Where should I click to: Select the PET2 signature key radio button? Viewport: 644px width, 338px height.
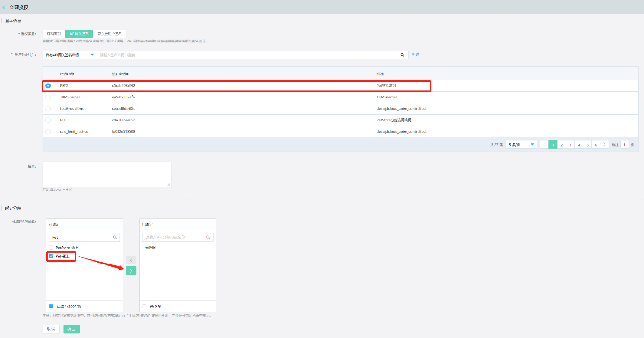tap(49, 86)
